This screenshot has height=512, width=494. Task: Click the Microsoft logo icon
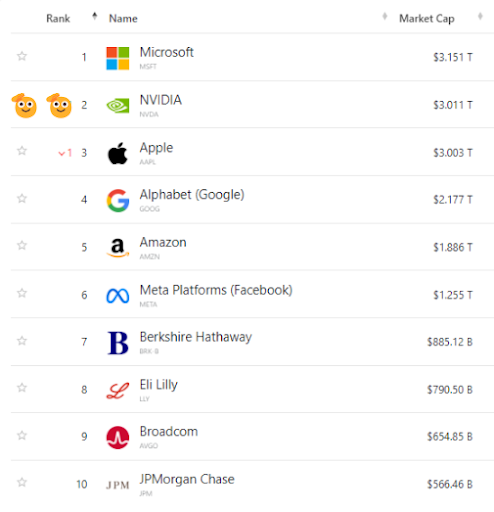click(x=118, y=58)
